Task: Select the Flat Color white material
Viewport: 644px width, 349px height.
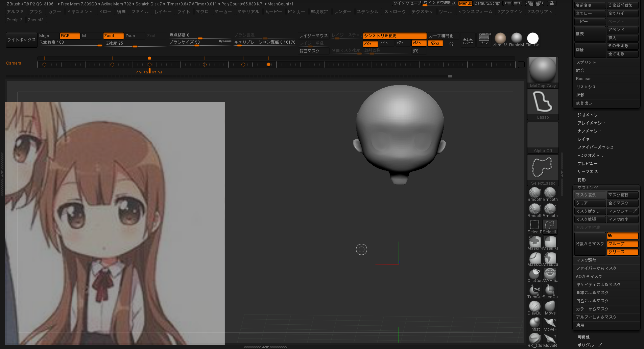Action: (x=533, y=38)
